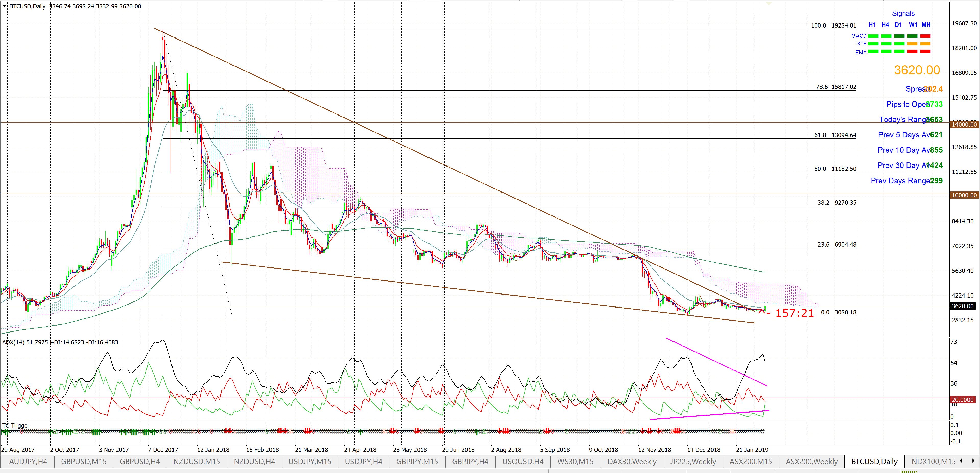
Task: Open the NZDUSD,M15 chart tab
Action: pyautogui.click(x=196, y=462)
